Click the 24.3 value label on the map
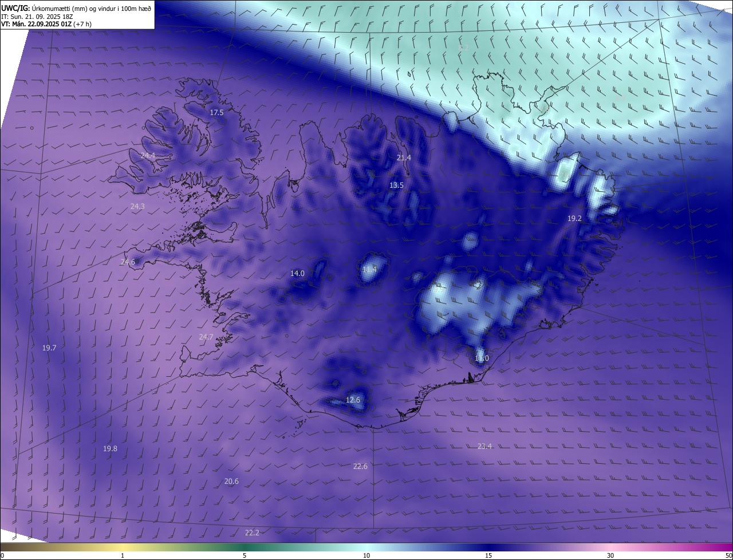The width and height of the screenshot is (733, 560). coord(137,206)
